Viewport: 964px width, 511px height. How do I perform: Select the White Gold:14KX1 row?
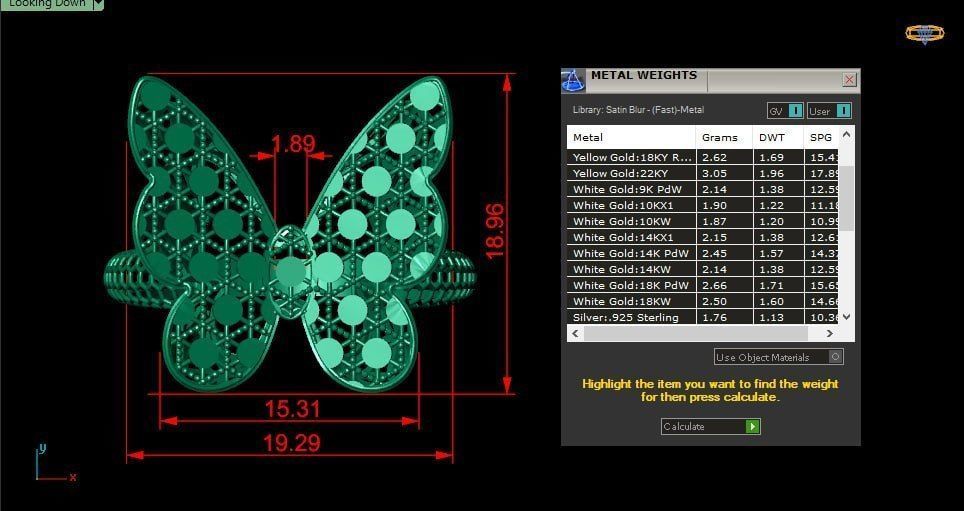tap(703, 237)
